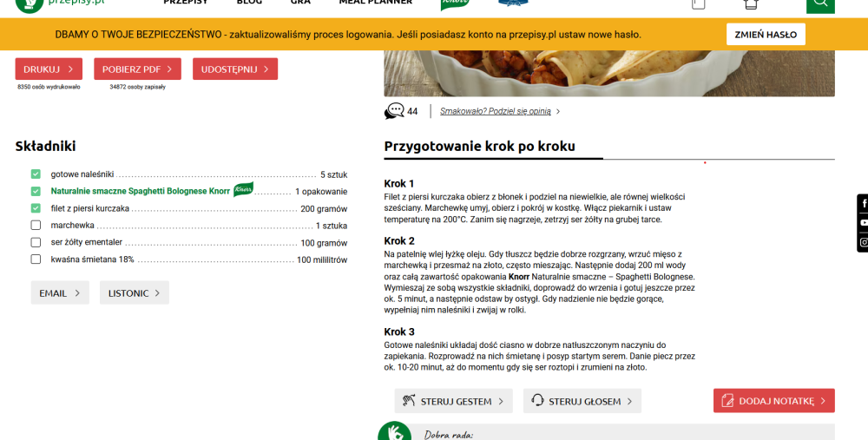Click the 'kwaśna śmietana 18%' ingredient name
Viewport: 868px width, 440px height.
point(93,259)
